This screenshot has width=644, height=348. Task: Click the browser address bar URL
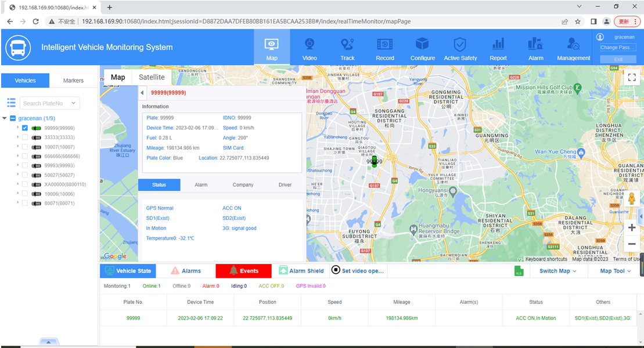[x=246, y=21]
